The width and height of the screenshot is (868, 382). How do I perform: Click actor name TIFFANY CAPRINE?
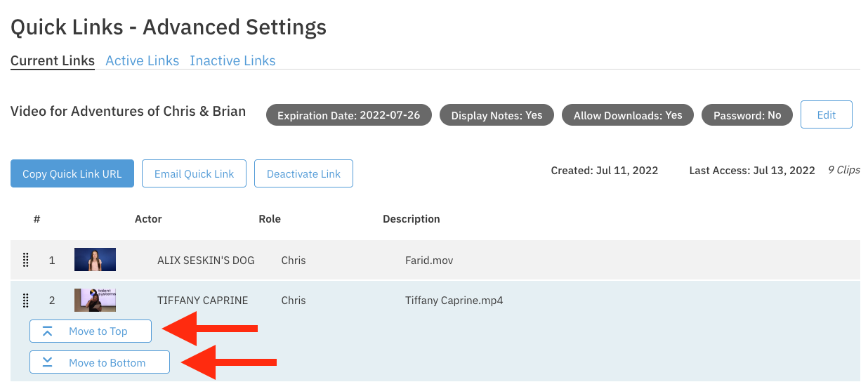point(202,301)
